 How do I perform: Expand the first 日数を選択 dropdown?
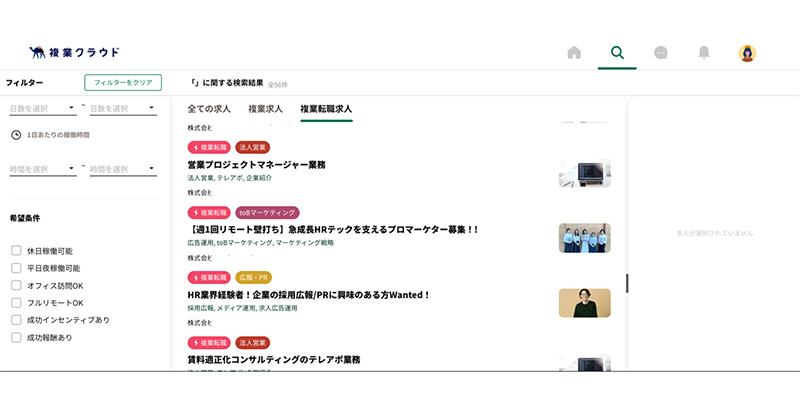click(x=42, y=108)
